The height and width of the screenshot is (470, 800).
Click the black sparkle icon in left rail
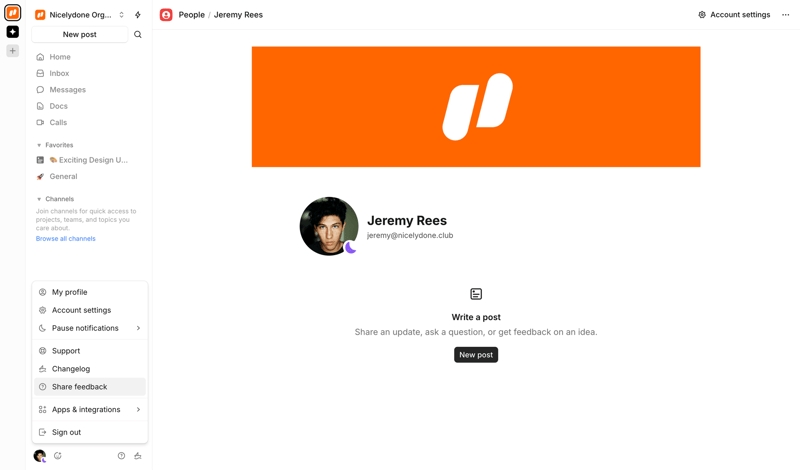point(13,32)
